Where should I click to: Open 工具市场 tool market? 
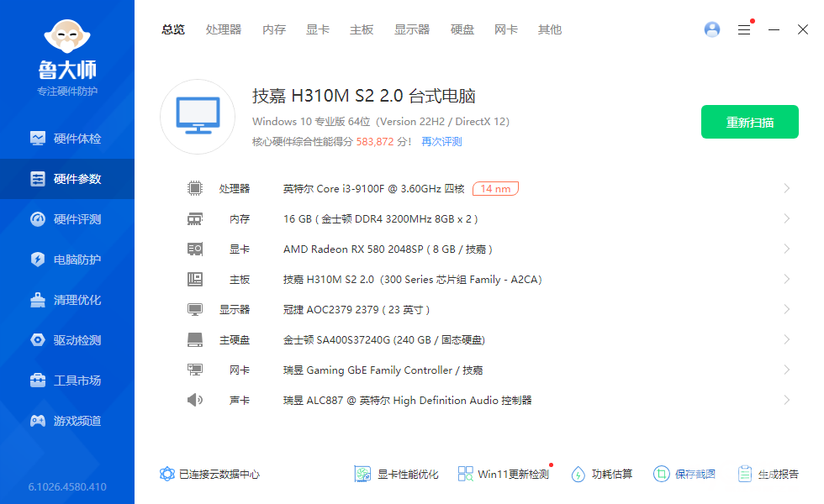click(66, 381)
